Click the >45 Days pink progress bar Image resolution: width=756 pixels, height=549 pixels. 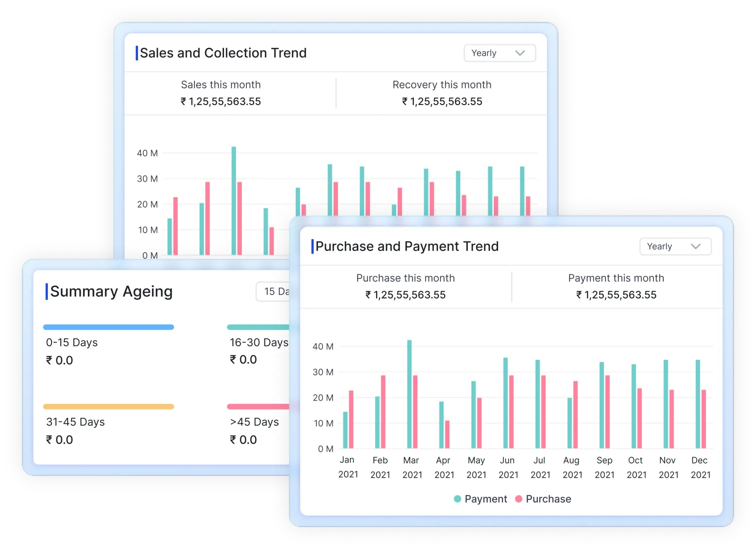pyautogui.click(x=258, y=407)
